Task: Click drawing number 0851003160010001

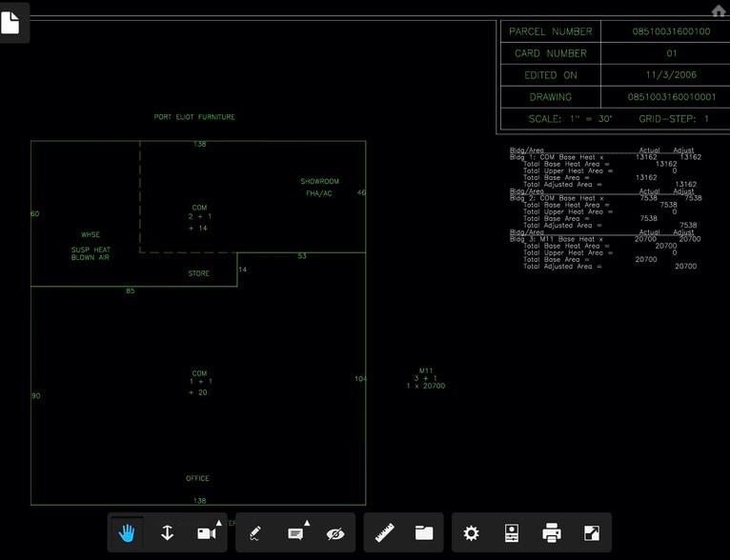Action: click(671, 97)
